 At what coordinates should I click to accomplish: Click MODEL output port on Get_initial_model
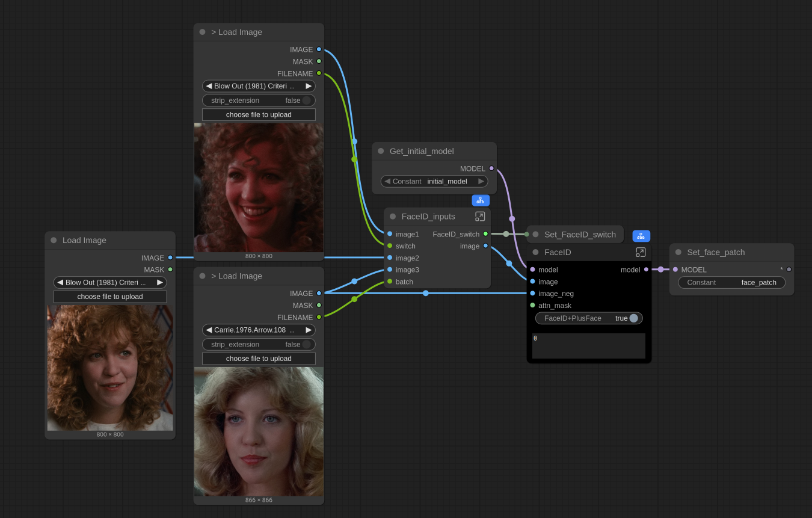click(x=491, y=168)
